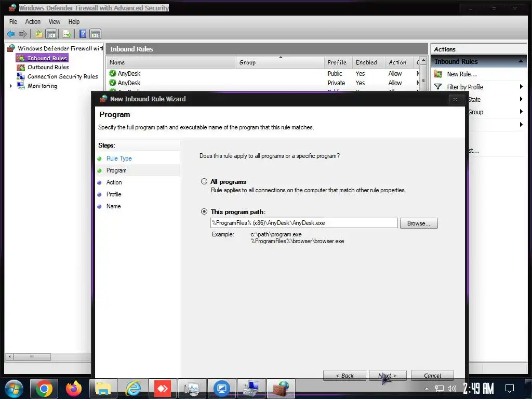The height and width of the screenshot is (399, 532).
Task: Open the Windows Start orb
Action: tap(14, 389)
